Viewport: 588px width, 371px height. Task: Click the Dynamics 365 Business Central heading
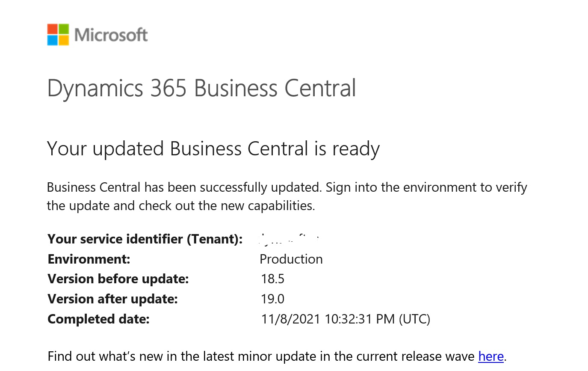(201, 89)
